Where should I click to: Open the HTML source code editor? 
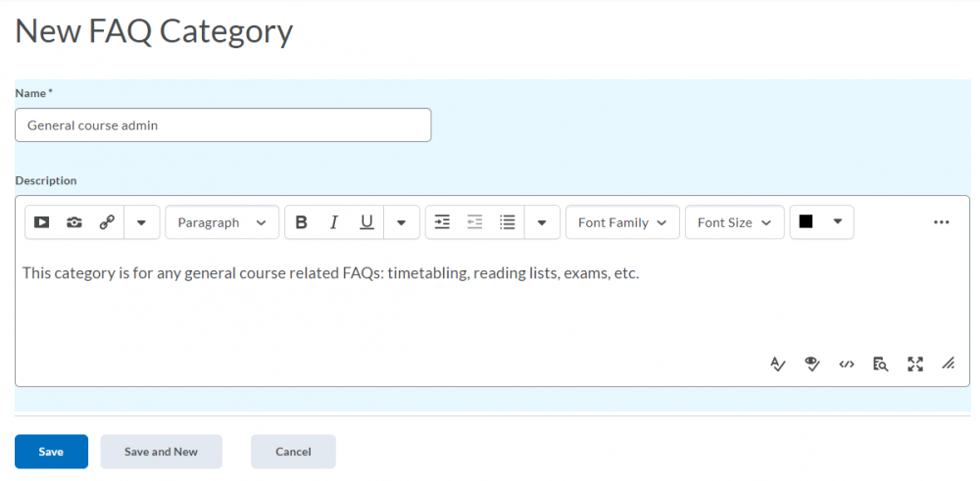tap(847, 364)
